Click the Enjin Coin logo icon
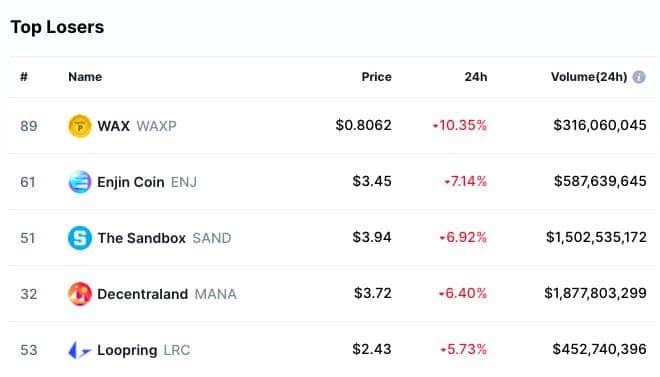 click(80, 182)
